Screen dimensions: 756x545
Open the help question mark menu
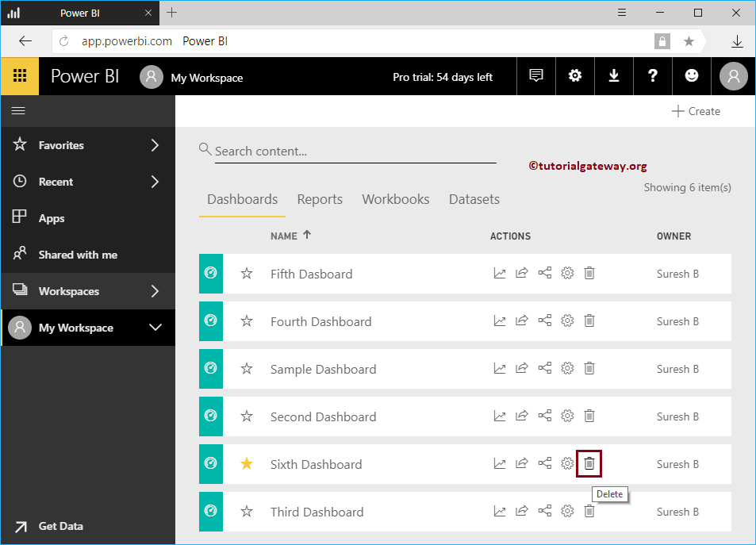[x=652, y=75]
